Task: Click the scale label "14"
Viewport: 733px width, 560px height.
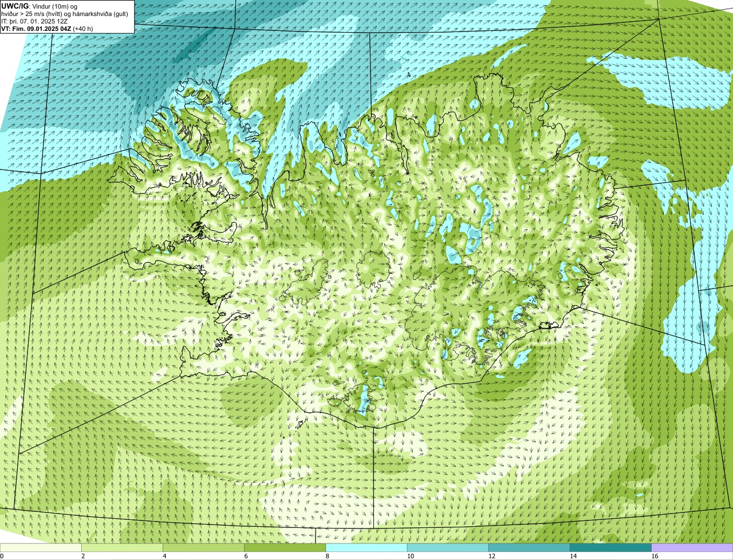Action: pos(573,556)
